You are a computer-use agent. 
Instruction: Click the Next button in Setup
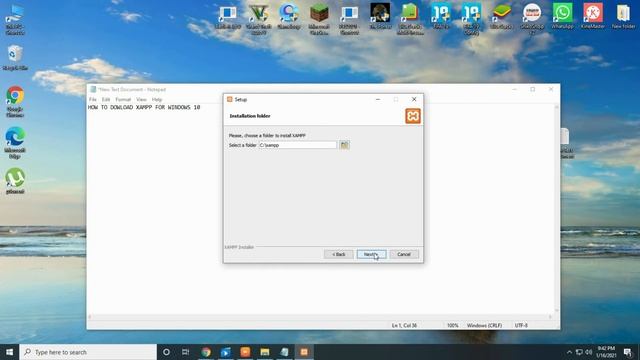pos(371,254)
